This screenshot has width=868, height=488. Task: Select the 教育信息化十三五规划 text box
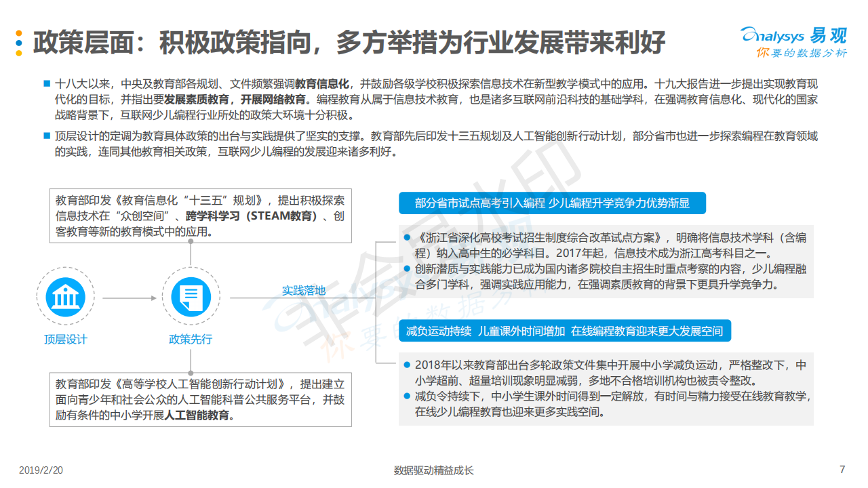(x=201, y=216)
